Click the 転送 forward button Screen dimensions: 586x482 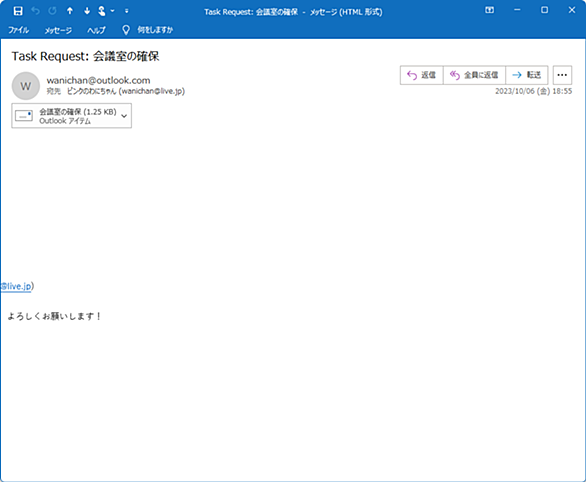coord(527,75)
